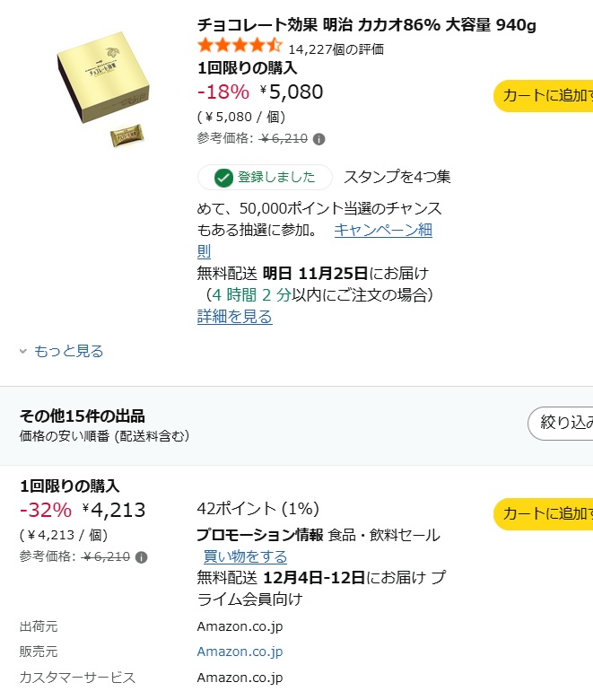Follow the 買い物をする promotion link
Image resolution: width=593 pixels, height=700 pixels.
[x=245, y=557]
